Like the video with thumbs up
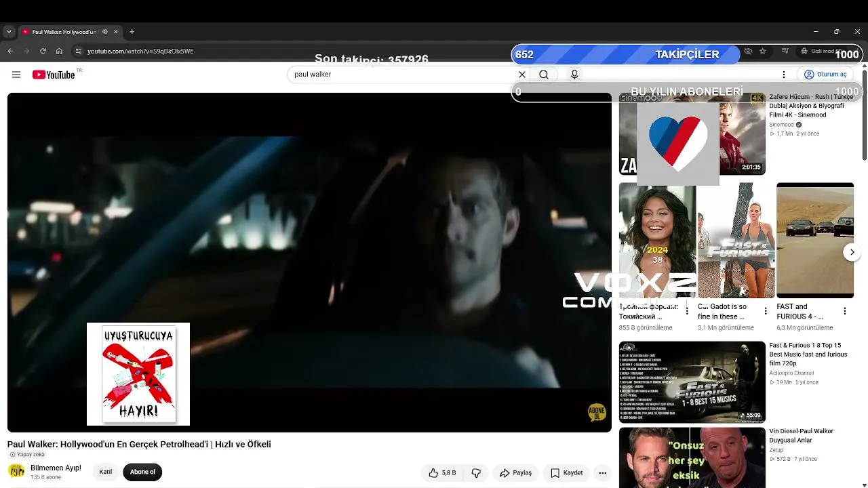 click(x=441, y=473)
